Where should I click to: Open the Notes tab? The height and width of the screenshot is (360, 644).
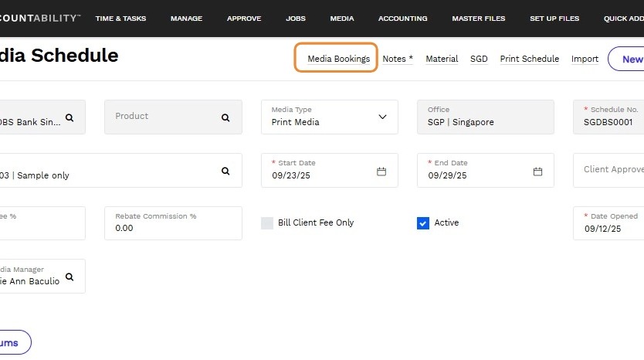pos(398,59)
